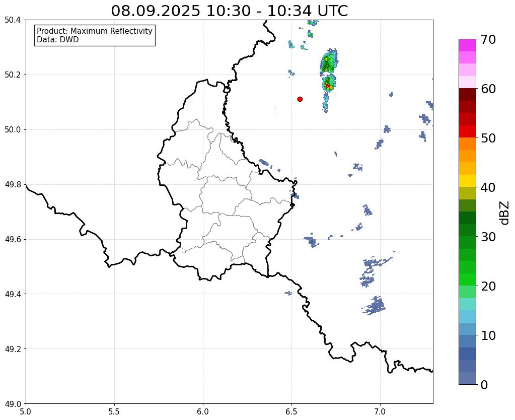This screenshot has width=515, height=420.
Task: Click the 0 dBZ colorbar tick label
Action: coord(484,385)
